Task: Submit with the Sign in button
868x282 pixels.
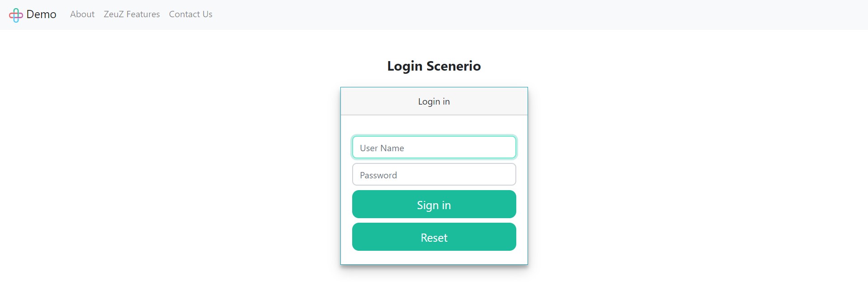Action: click(434, 205)
